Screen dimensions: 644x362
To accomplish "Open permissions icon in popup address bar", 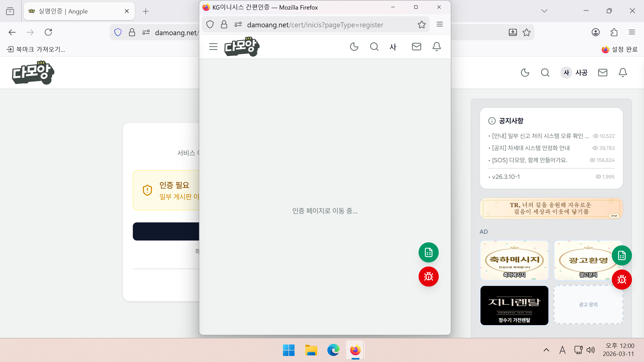I will click(x=238, y=24).
